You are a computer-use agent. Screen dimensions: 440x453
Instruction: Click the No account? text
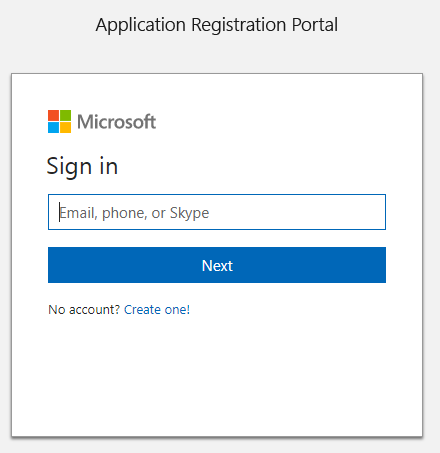[84, 310]
